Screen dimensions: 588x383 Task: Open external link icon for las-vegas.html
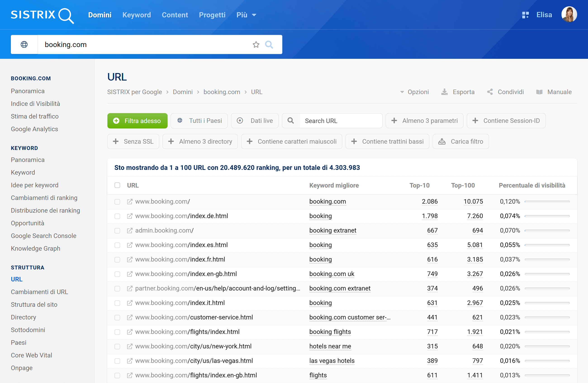130,361
